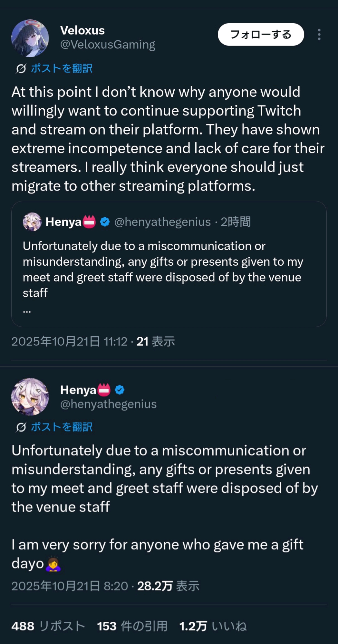Expand the quoted post's ellipsis

(27, 311)
